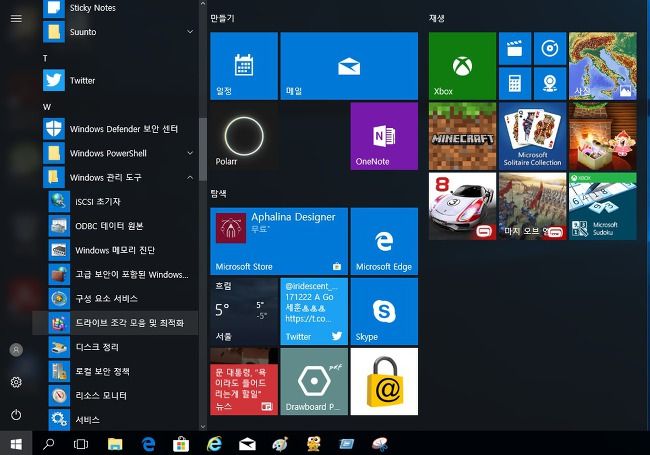
Task: Open the Twitter live tile
Action: coord(314,312)
